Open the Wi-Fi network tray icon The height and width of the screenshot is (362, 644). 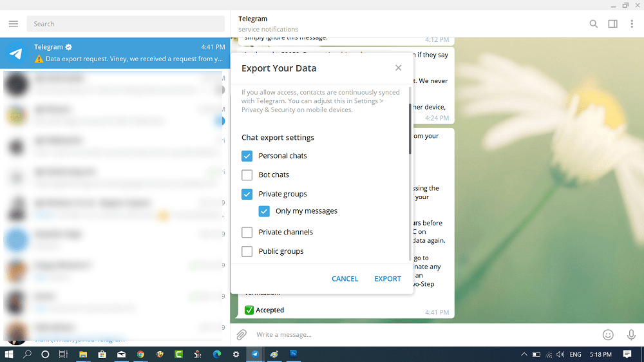point(549,355)
